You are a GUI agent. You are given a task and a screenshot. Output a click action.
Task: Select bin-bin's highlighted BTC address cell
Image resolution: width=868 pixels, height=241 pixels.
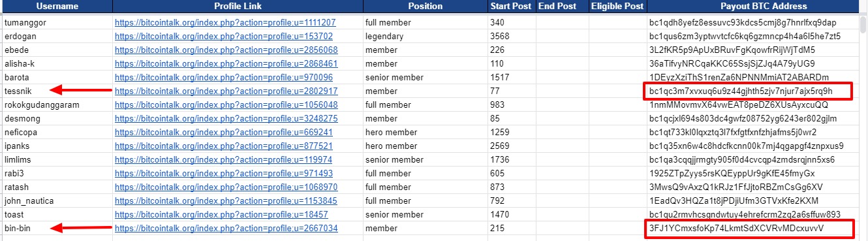(x=749, y=229)
